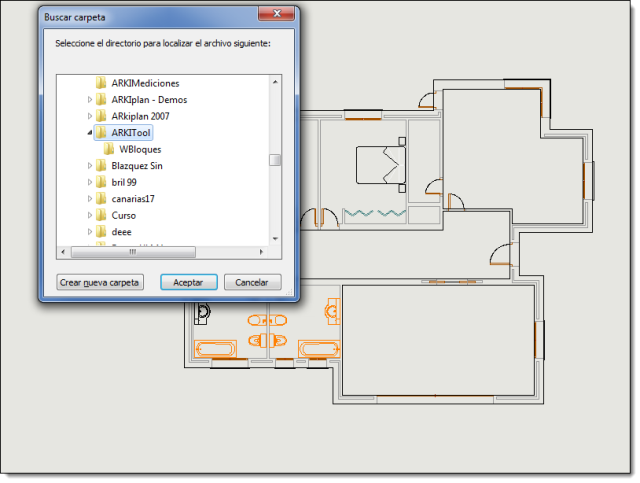
Task: Click the horizontal scrollbar left arrow
Action: [x=63, y=252]
